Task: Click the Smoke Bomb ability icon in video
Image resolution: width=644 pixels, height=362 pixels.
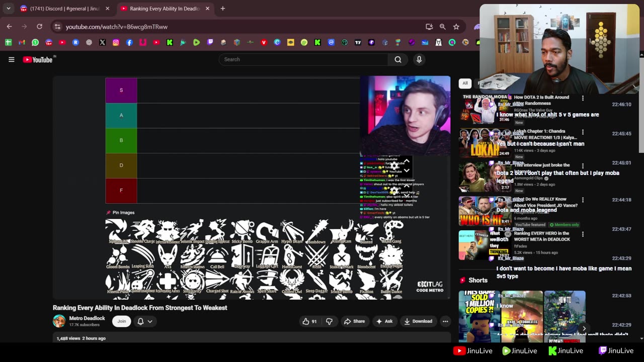Action: coord(341,282)
